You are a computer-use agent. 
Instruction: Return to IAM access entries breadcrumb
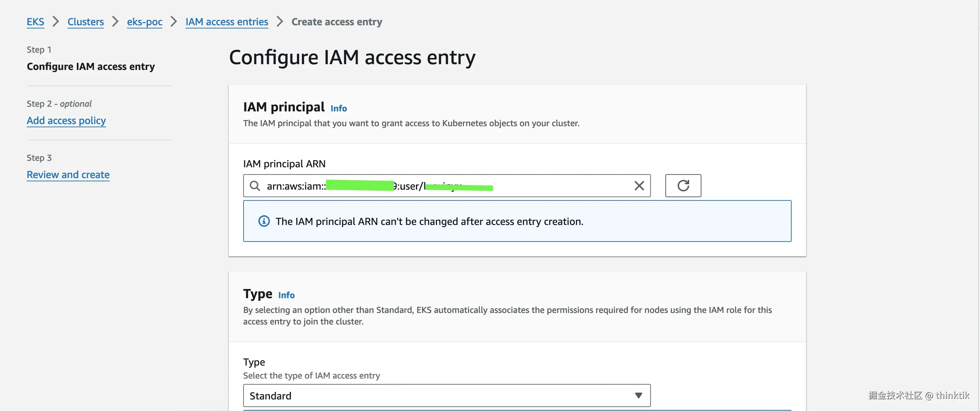[227, 22]
